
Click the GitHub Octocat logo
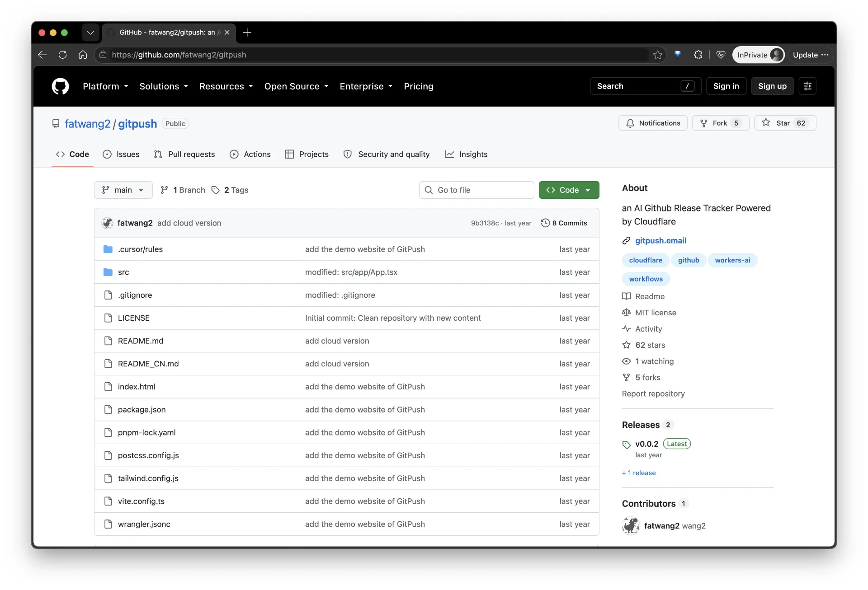click(60, 86)
